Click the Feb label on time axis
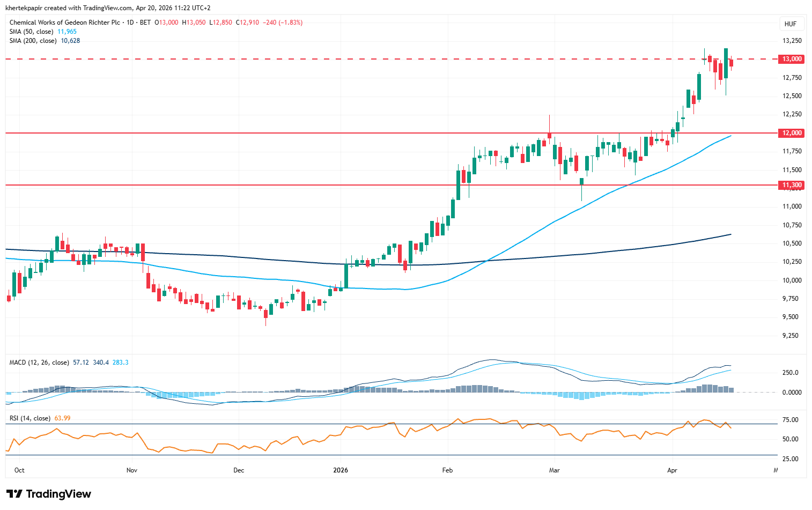The width and height of the screenshot is (812, 510). coord(447,470)
